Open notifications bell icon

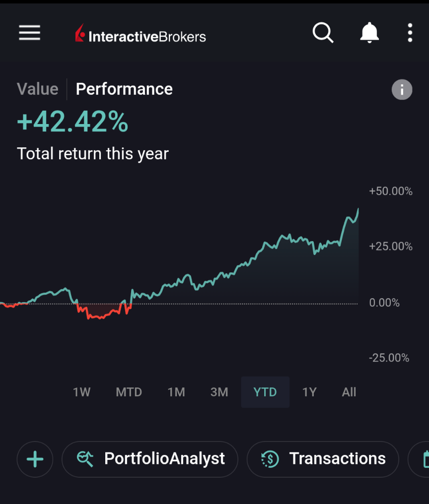point(369,33)
